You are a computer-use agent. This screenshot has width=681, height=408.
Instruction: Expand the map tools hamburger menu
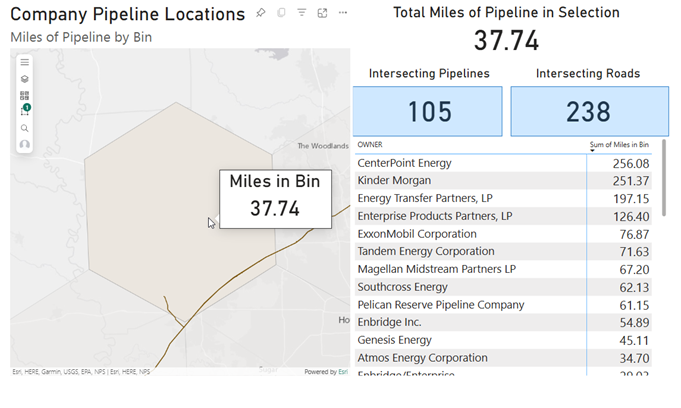coord(25,62)
